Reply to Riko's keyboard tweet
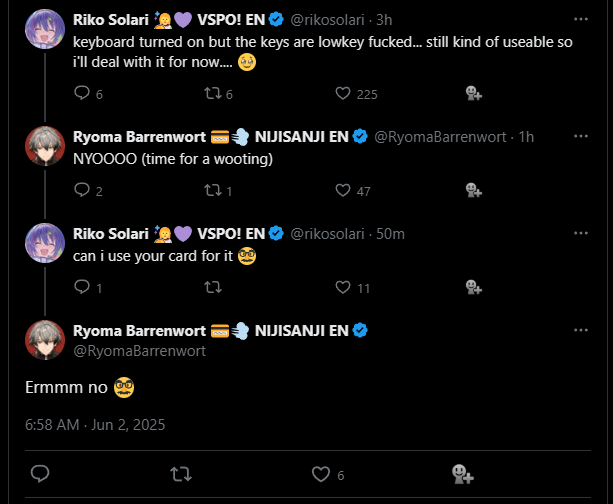This screenshot has width=613, height=504. coord(83,94)
